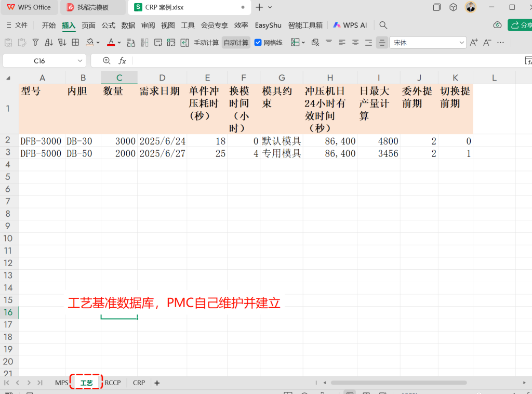Apply the fill color bucket
Image resolution: width=532 pixels, height=394 pixels.
coord(89,43)
